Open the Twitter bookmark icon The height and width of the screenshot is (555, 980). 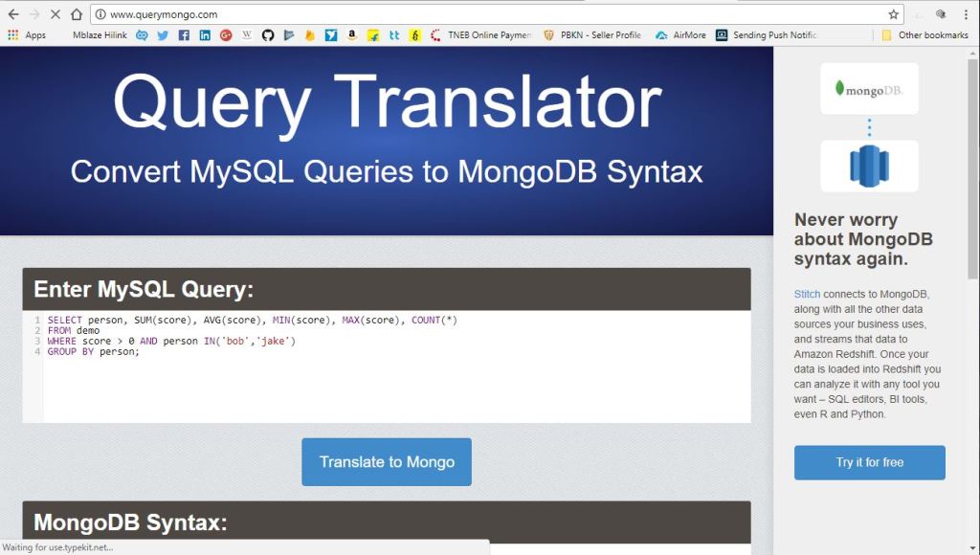point(163,35)
